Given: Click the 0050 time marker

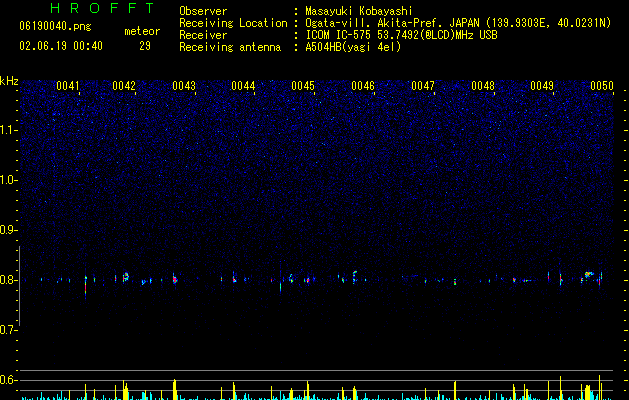Looking at the screenshot, I should pyautogui.click(x=602, y=86).
